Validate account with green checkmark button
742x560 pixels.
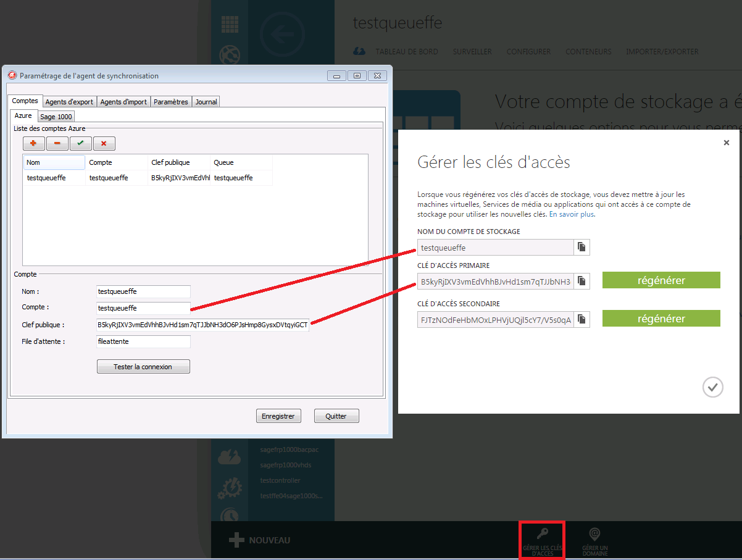(80, 143)
